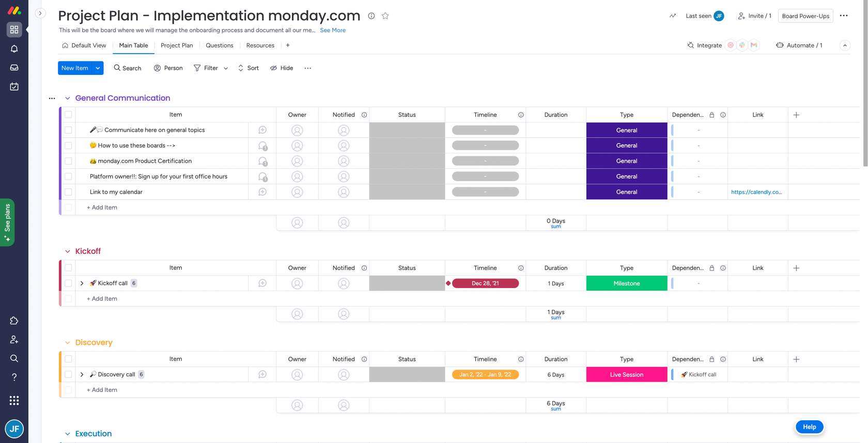Open the question mark help icon in sidebar
The height and width of the screenshot is (443, 868).
coord(14,377)
